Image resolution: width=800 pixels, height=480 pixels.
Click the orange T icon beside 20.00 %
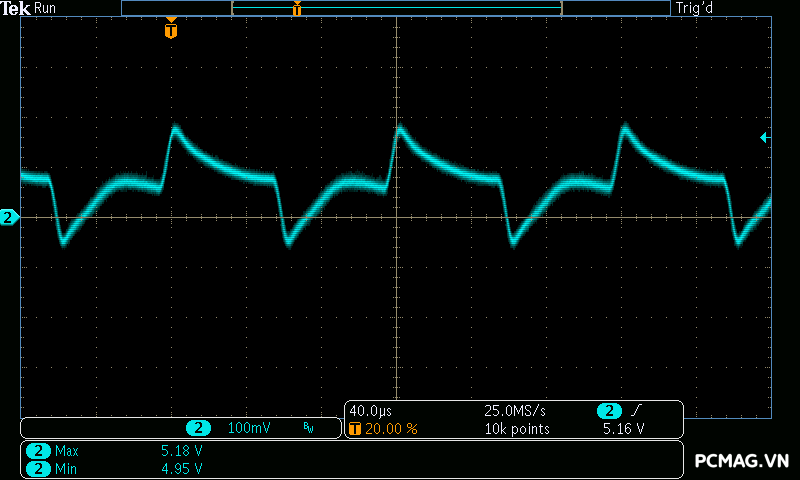(x=355, y=429)
